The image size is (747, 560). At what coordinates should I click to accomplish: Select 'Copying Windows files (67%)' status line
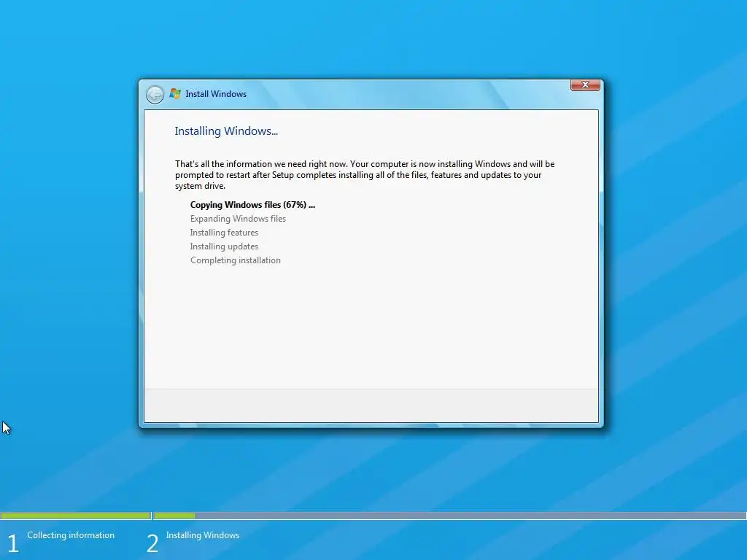252,205
